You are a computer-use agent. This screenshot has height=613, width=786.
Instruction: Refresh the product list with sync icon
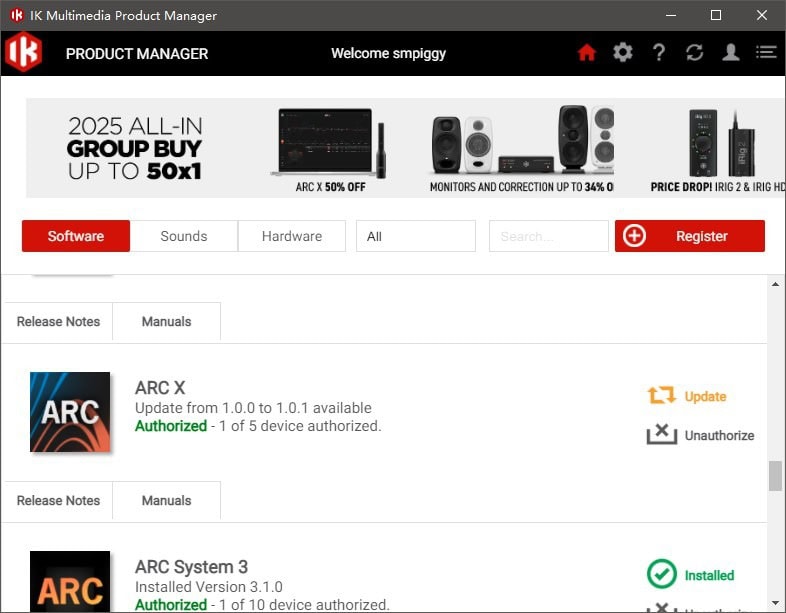695,53
